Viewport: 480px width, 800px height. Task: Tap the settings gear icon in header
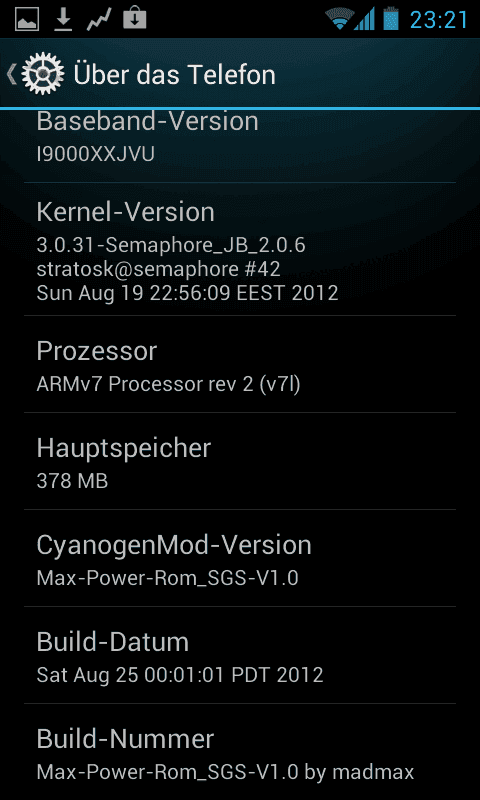(43, 74)
